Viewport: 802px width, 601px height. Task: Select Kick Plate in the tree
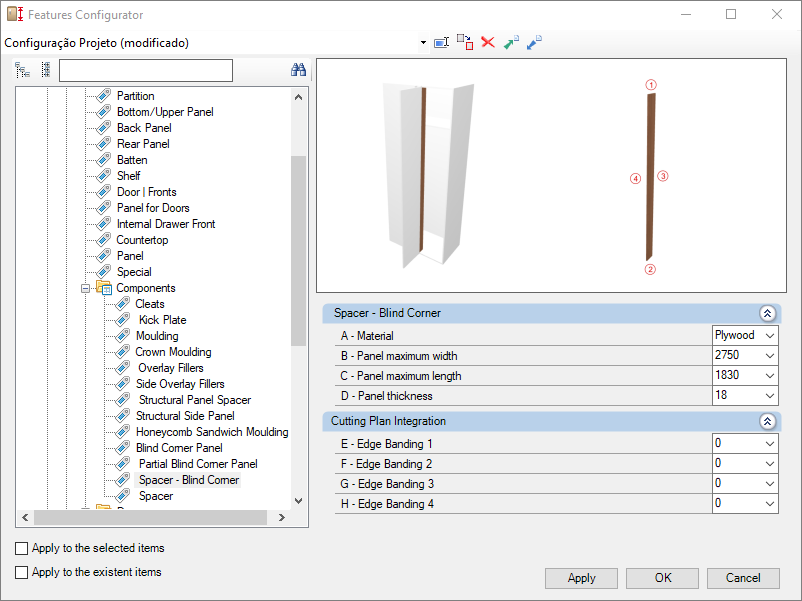pos(162,320)
